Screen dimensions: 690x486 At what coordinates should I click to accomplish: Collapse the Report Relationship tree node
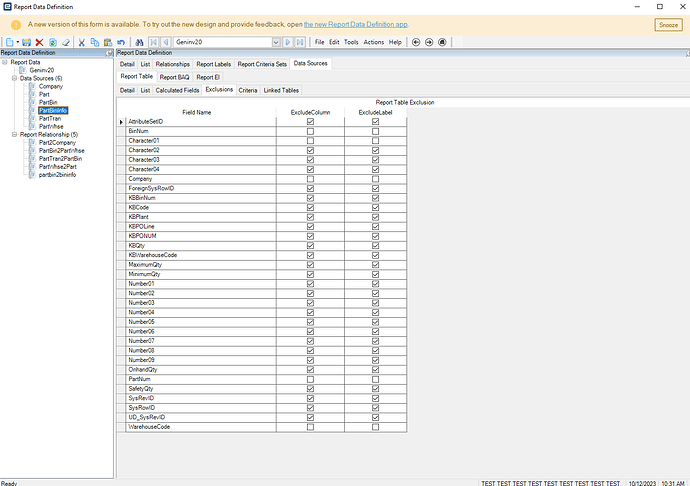coord(15,134)
